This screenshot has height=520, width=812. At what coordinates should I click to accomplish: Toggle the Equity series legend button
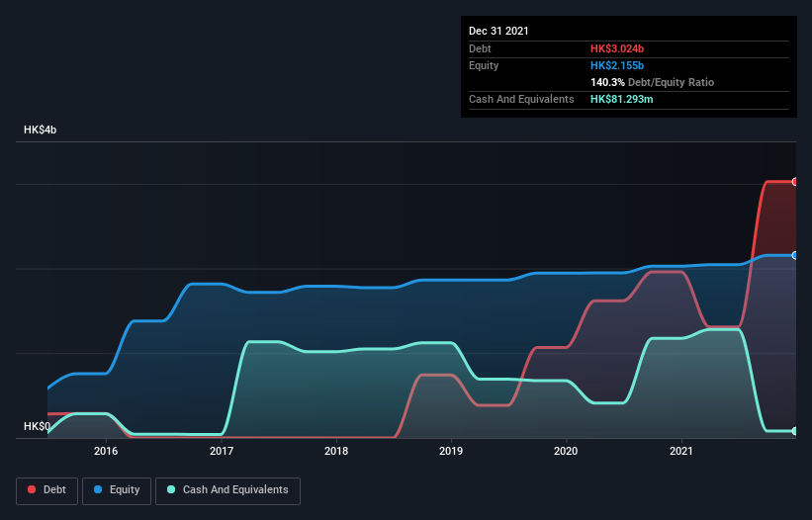pos(117,490)
